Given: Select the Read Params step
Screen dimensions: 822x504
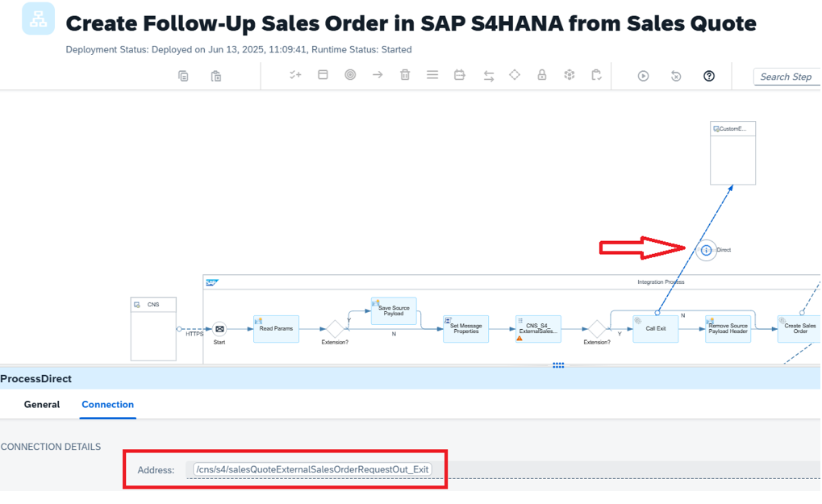Looking at the screenshot, I should 276,329.
